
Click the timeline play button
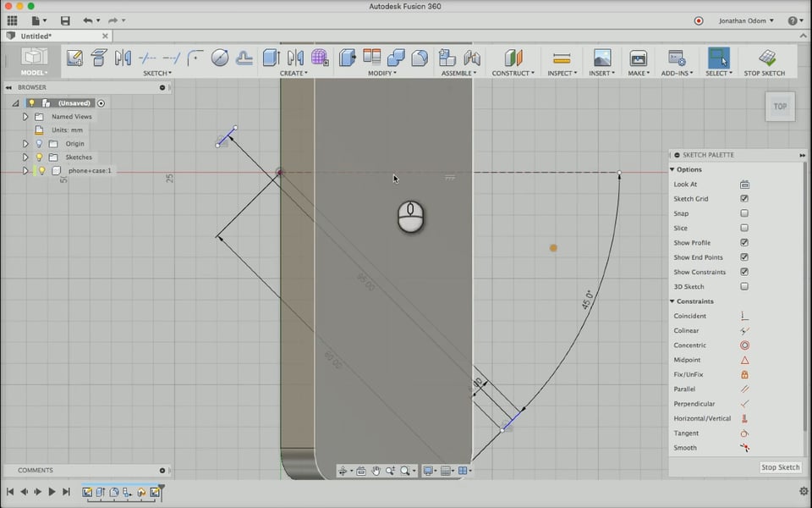pos(52,492)
